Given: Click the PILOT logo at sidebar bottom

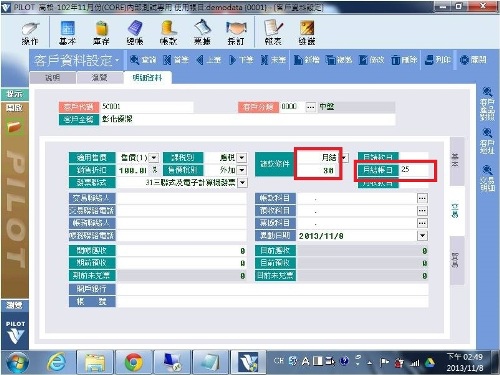Looking at the screenshot, I should [15, 333].
